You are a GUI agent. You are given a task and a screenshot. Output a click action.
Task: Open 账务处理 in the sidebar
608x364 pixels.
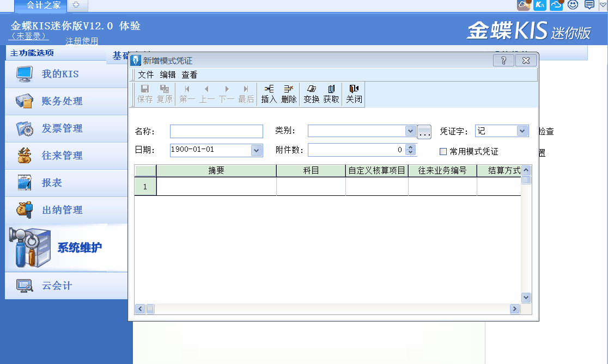pos(62,101)
